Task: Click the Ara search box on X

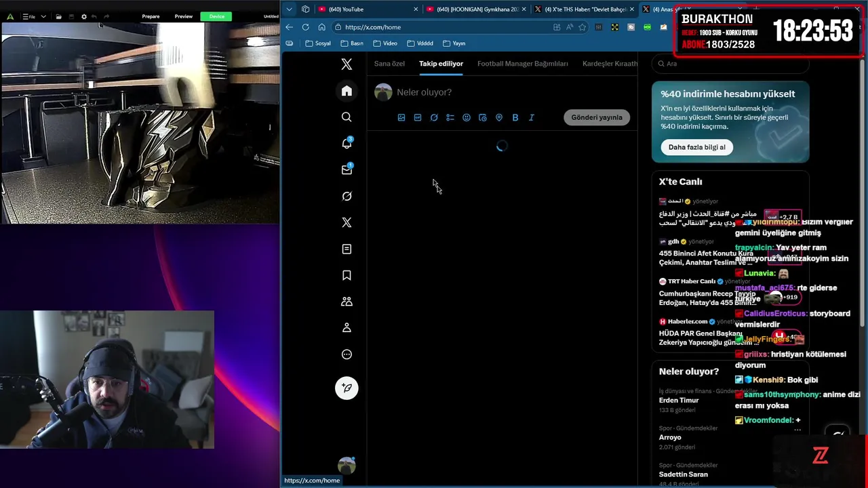Action: click(730, 64)
